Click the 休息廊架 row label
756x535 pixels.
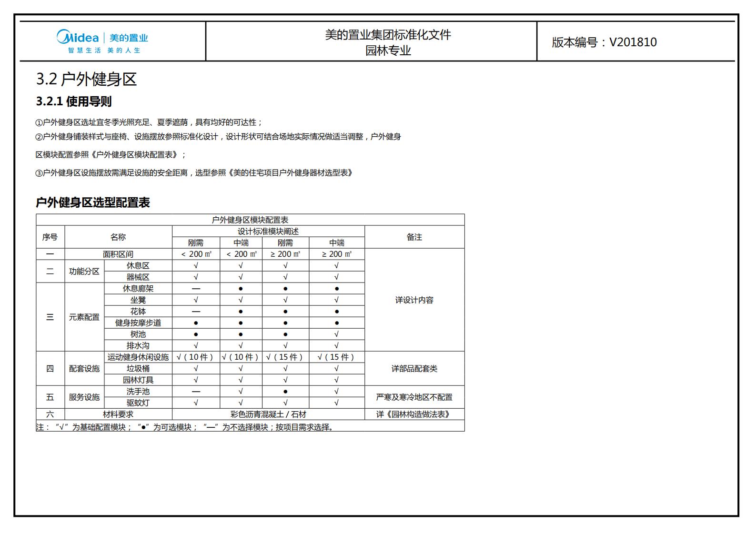coord(138,289)
